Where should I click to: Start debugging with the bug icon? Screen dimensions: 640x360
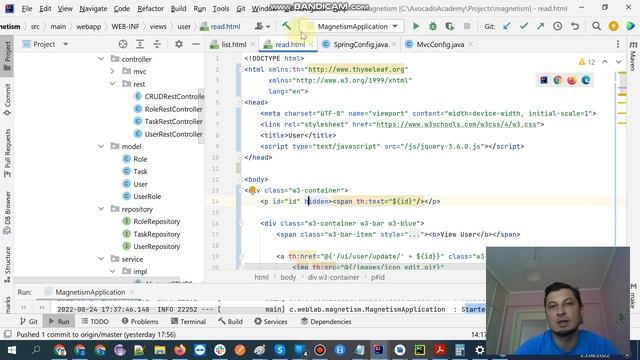433,27
